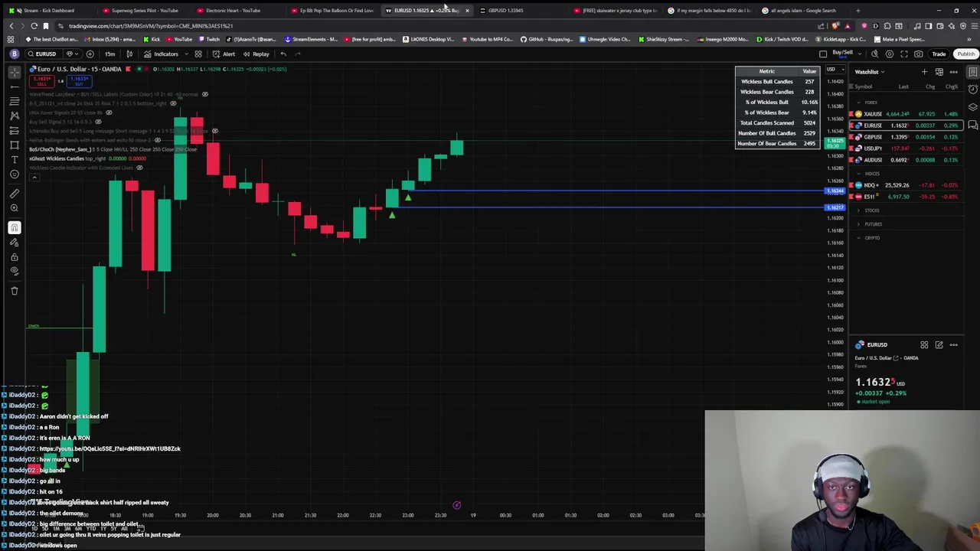Open watchlist more options menu
The image size is (980, 551).
[954, 72]
